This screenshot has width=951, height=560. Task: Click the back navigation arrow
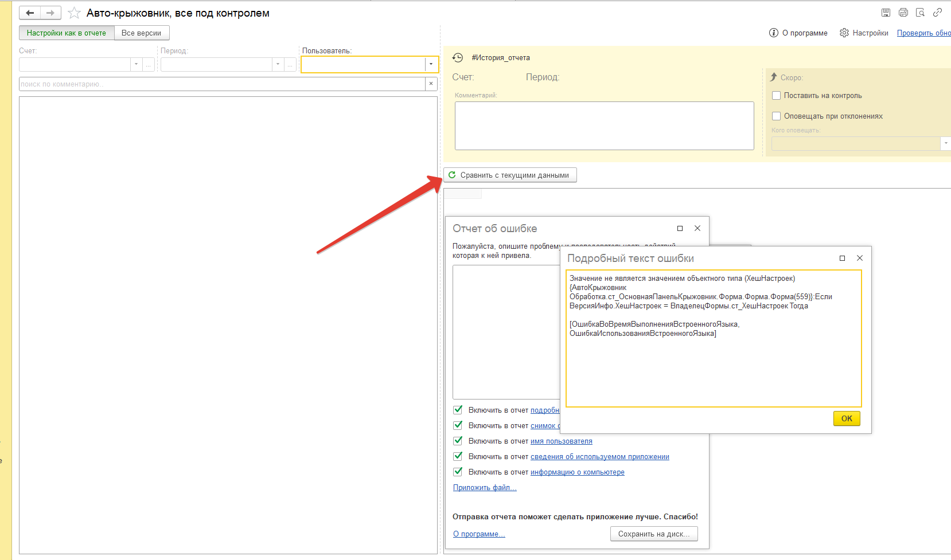pyautogui.click(x=30, y=13)
